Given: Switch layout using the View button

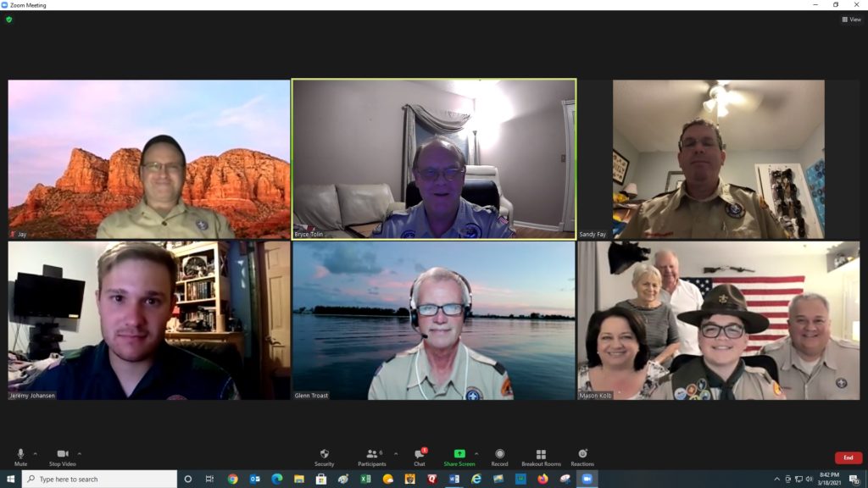Looking at the screenshot, I should coord(851,19).
